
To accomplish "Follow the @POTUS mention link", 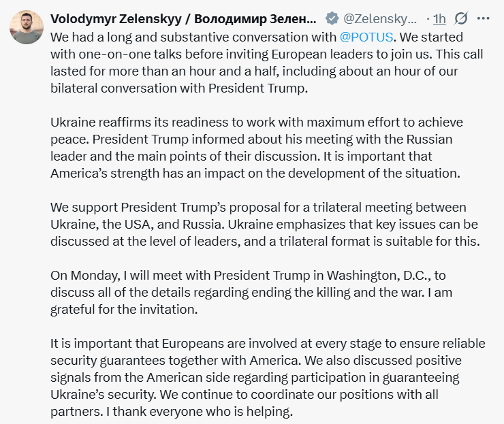I will [x=366, y=37].
